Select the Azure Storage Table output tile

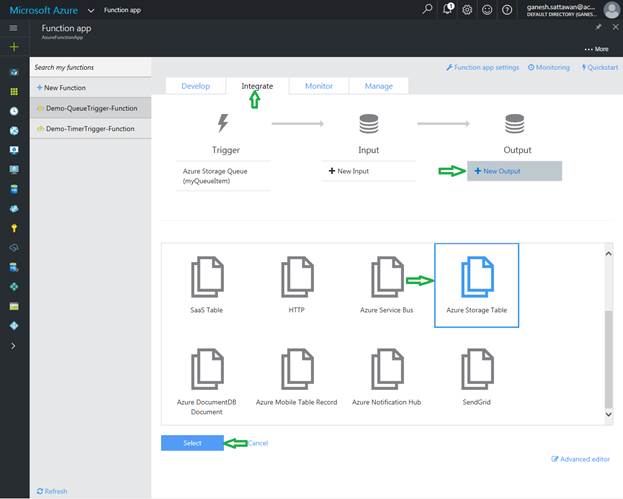tap(476, 284)
